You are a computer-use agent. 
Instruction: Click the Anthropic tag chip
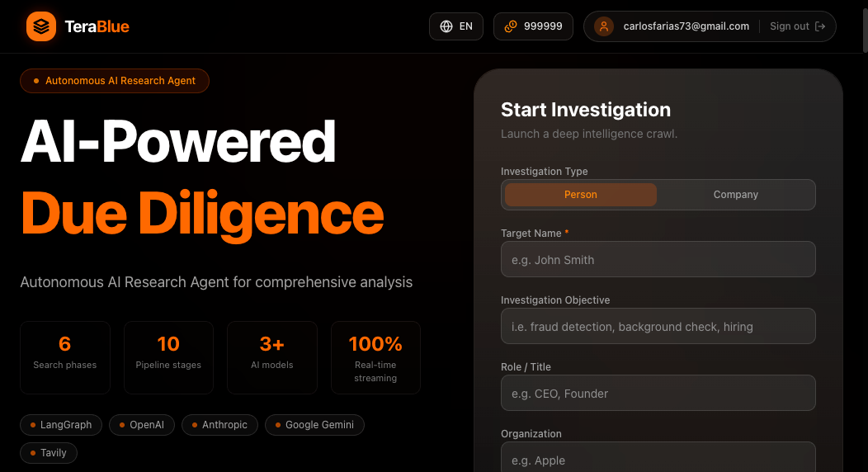pos(219,425)
